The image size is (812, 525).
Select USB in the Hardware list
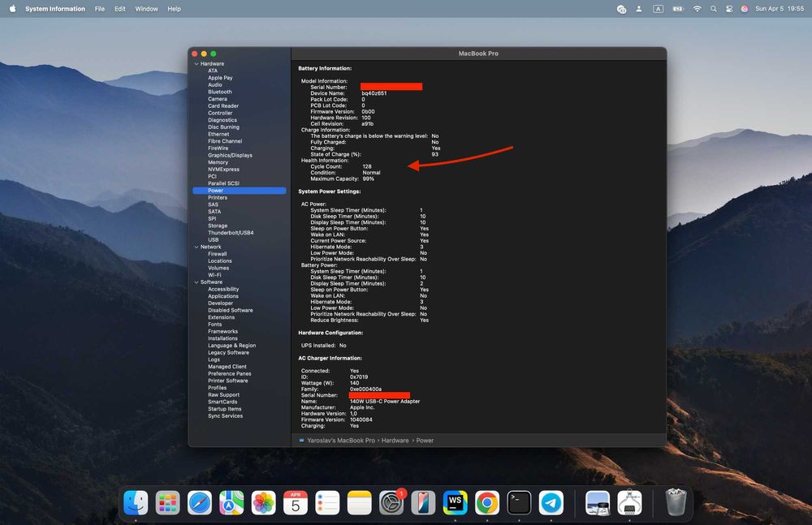pos(214,239)
